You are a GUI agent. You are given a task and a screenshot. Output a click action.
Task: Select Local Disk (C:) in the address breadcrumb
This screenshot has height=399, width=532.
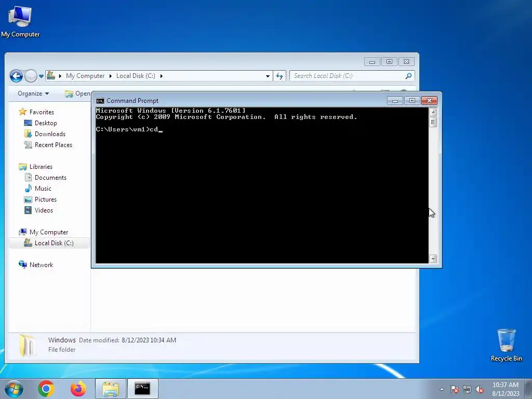(136, 76)
